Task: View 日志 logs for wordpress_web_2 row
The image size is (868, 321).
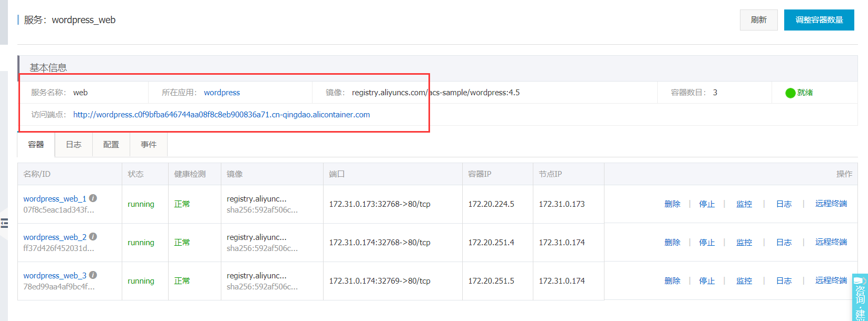Action: (784, 243)
